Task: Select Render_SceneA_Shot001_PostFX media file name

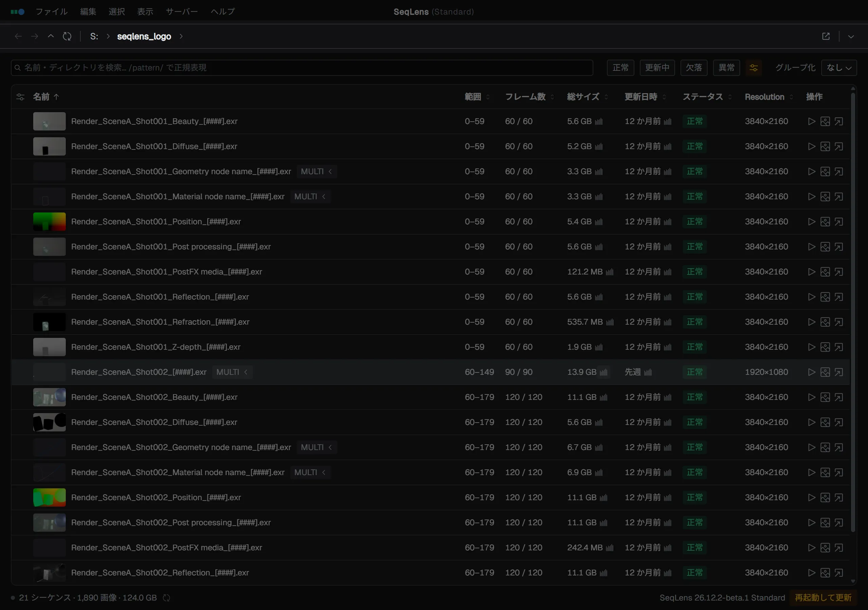Action: [x=166, y=272]
